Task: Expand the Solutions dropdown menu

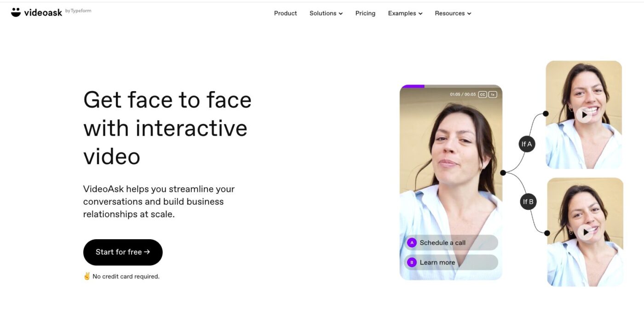Action: coord(326,13)
